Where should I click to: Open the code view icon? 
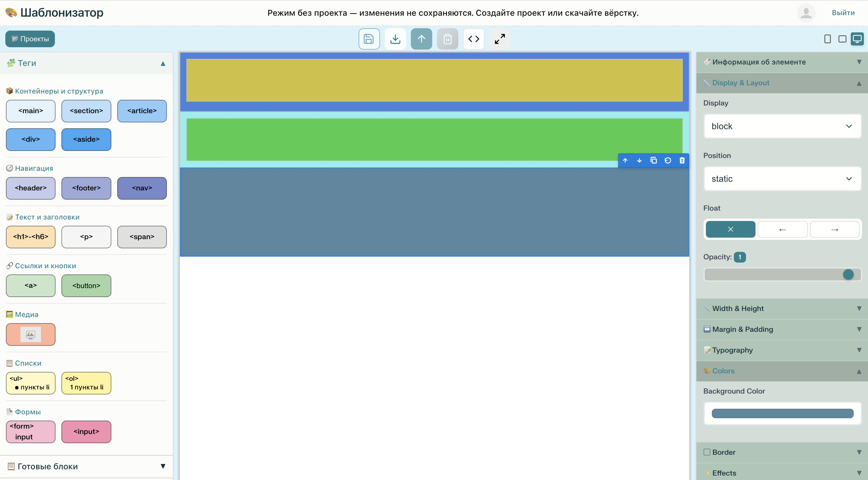pos(473,39)
